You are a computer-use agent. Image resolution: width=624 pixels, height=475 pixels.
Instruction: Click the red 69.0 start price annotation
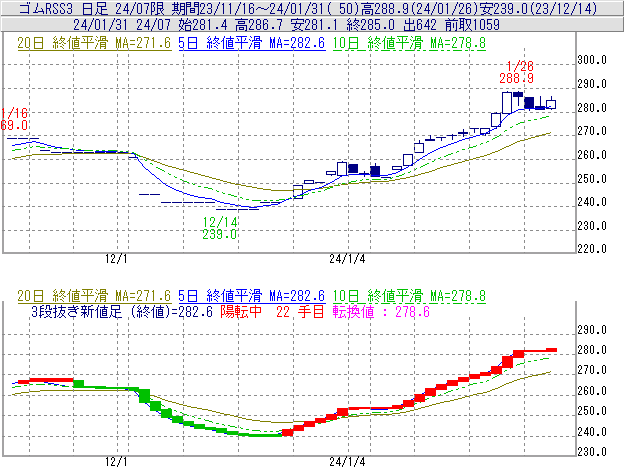coord(14,125)
